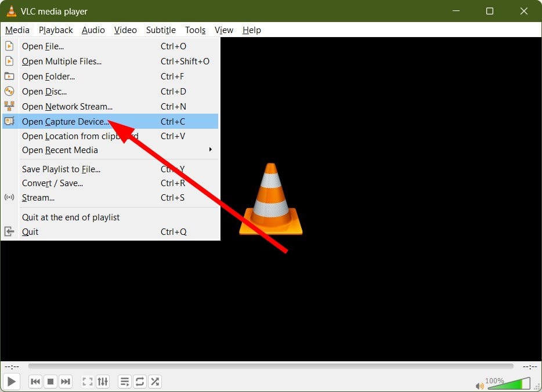
Task: Minimize the VLC window
Action: [x=456, y=11]
